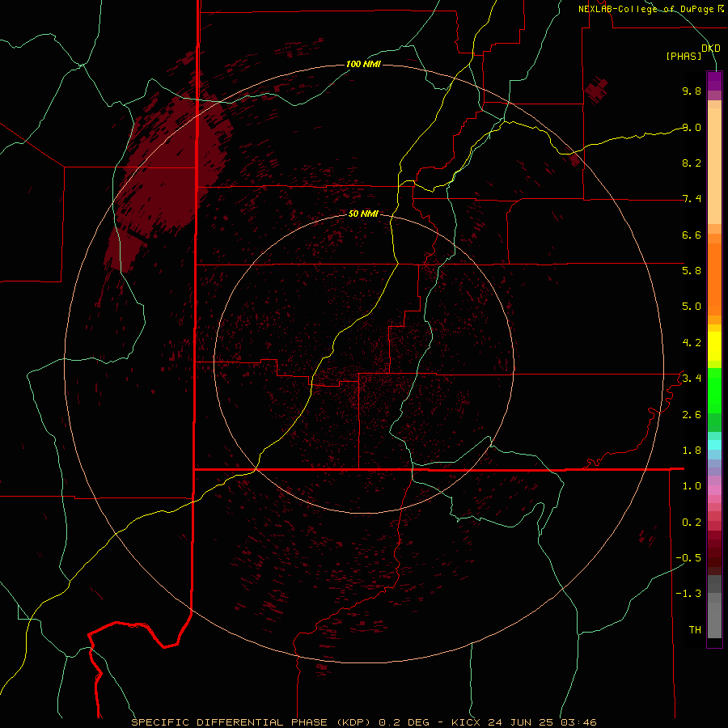Screen dimensions: 728x728
Task: Click the -0.5 value on the color scale
Action: pos(688,557)
